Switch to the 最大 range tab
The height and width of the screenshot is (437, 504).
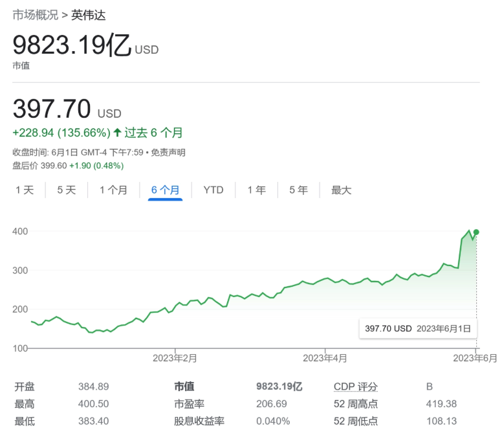click(x=342, y=190)
